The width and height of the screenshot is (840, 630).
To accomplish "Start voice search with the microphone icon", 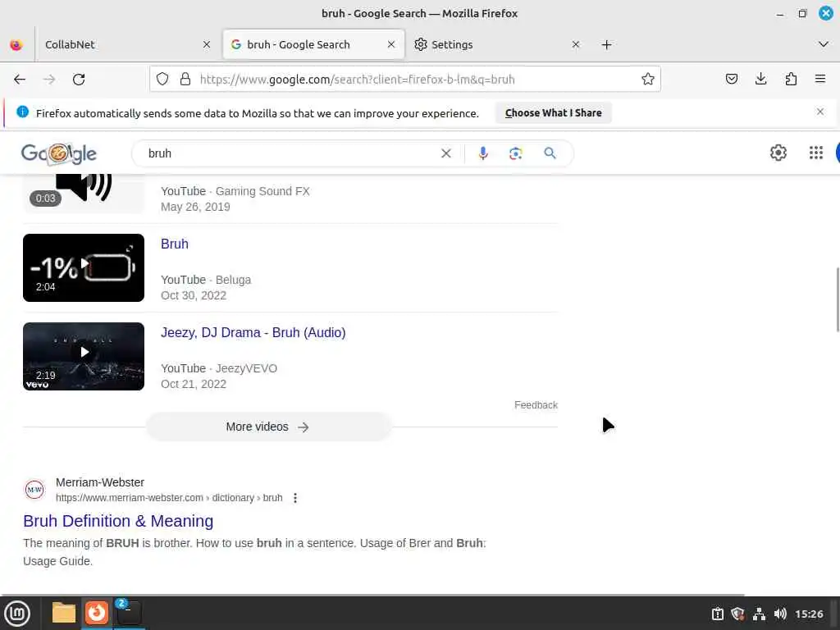I will [x=482, y=153].
